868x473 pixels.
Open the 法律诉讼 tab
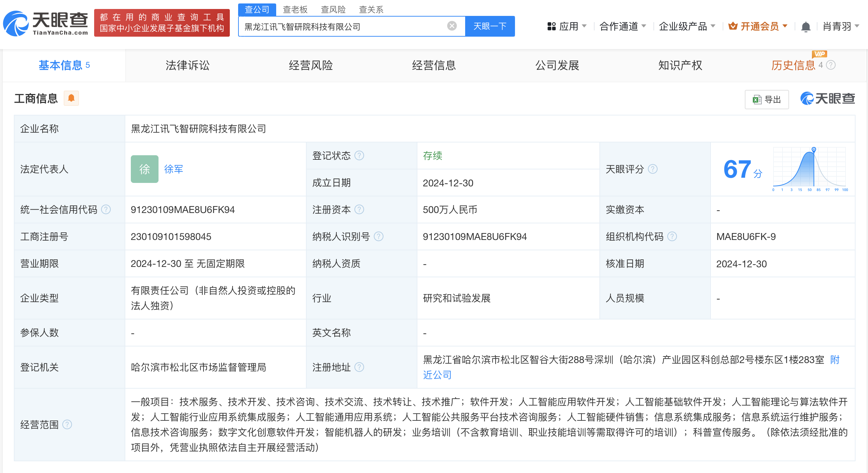click(188, 65)
